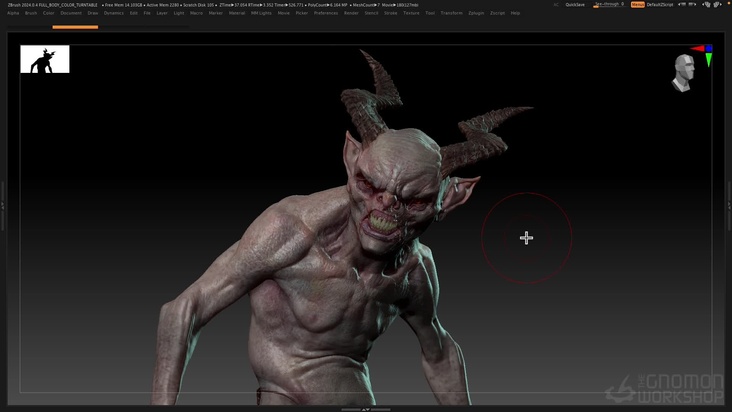
Task: Click the blue Z-axis square of the gizmo
Action: click(709, 48)
